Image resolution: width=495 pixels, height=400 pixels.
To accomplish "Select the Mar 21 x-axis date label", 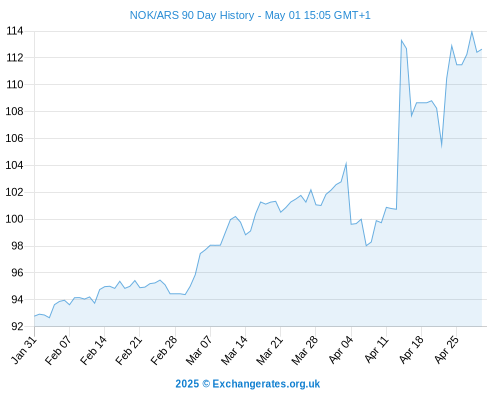I will pos(270,350).
